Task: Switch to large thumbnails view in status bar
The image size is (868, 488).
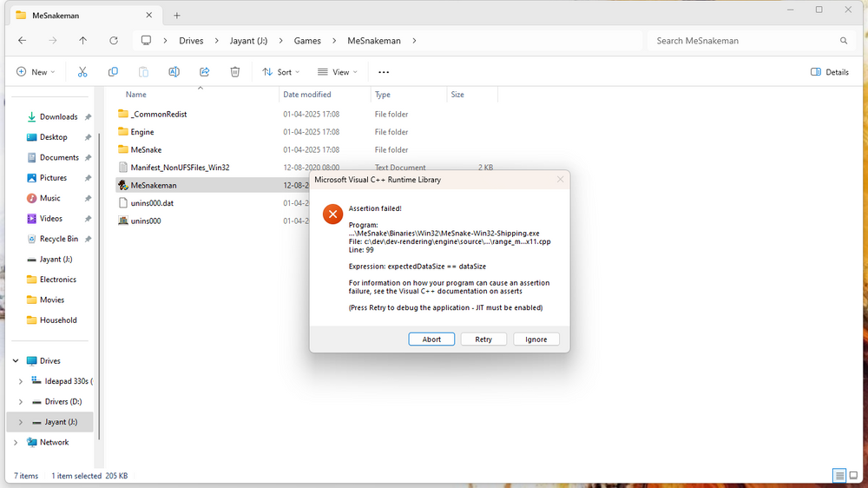Action: [853, 475]
